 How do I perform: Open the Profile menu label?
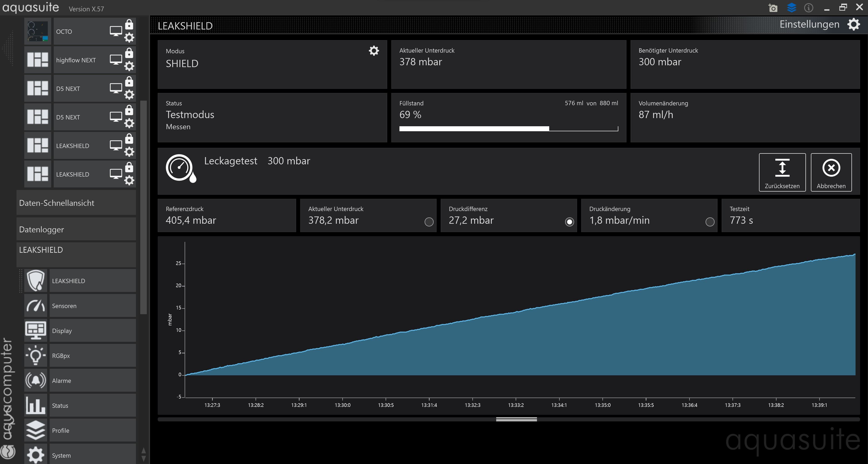[x=61, y=431]
